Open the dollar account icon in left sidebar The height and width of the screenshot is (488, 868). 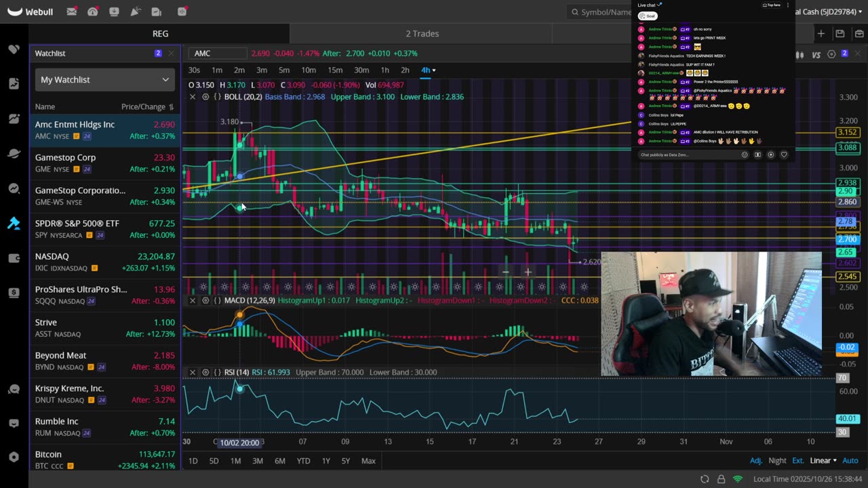[x=14, y=292]
